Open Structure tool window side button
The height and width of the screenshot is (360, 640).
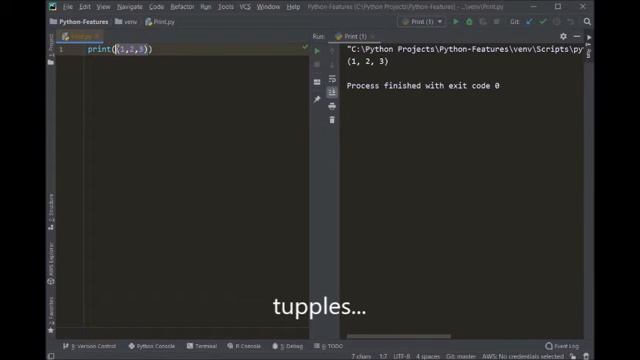(51, 212)
